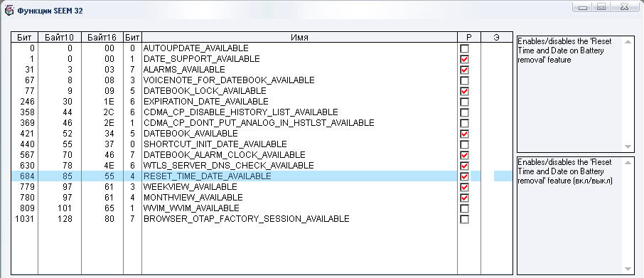644x278 pixels.
Task: Select EXPIRATION_DATE_AVAILABLE row
Action: click(262, 102)
